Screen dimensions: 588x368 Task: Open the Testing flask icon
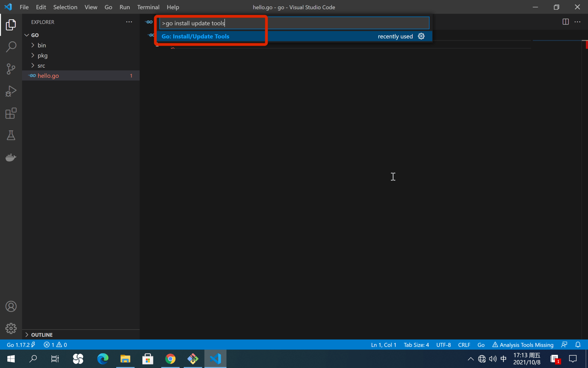[11, 135]
